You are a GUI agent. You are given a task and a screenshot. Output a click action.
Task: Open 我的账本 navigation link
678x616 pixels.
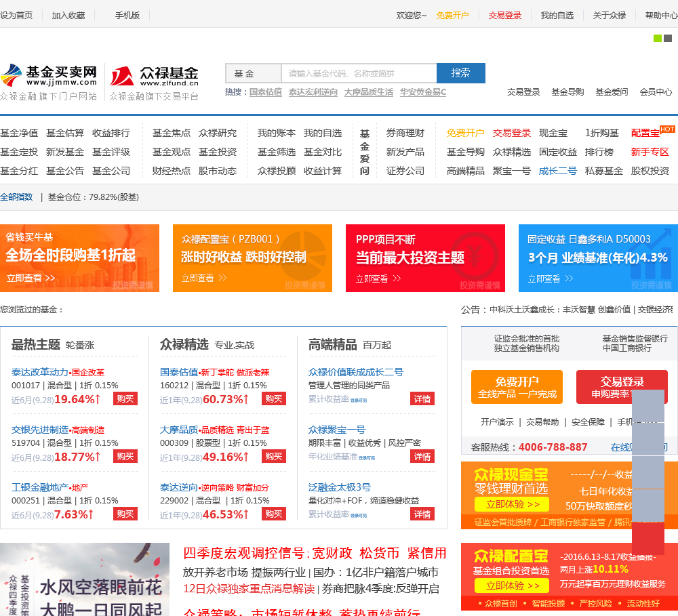click(x=277, y=133)
